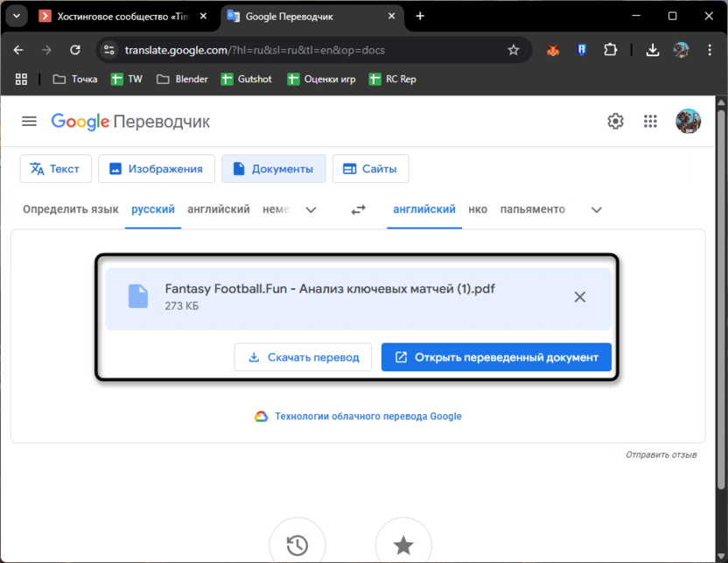728x563 pixels.
Task: Close the Google Переводчик tab
Action: coord(391,17)
